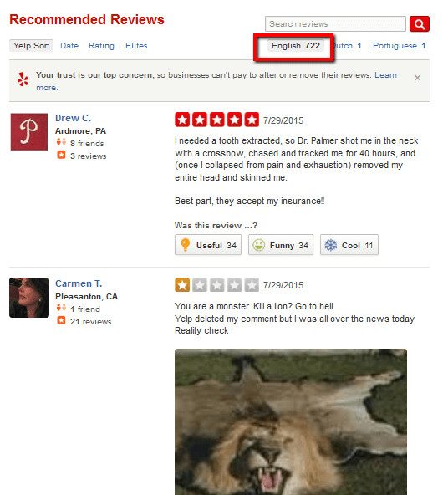Click the Yelp burst logo in notice
This screenshot has width=448, height=495.
[23, 79]
